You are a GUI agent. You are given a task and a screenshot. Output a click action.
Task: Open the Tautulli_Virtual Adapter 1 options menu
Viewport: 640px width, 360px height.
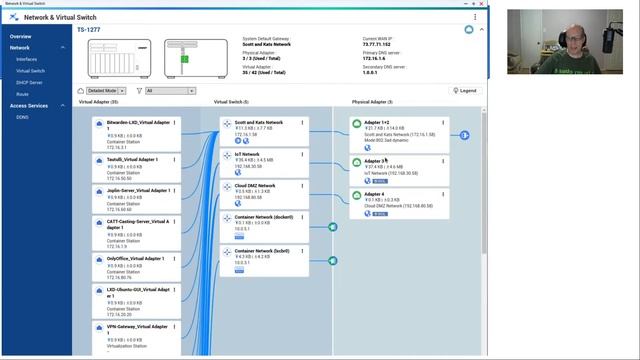pyautogui.click(x=175, y=160)
